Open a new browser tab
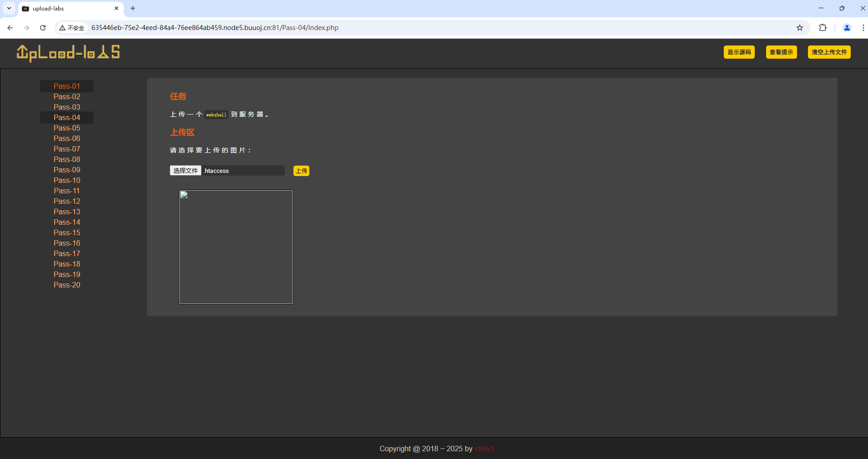 (x=133, y=8)
